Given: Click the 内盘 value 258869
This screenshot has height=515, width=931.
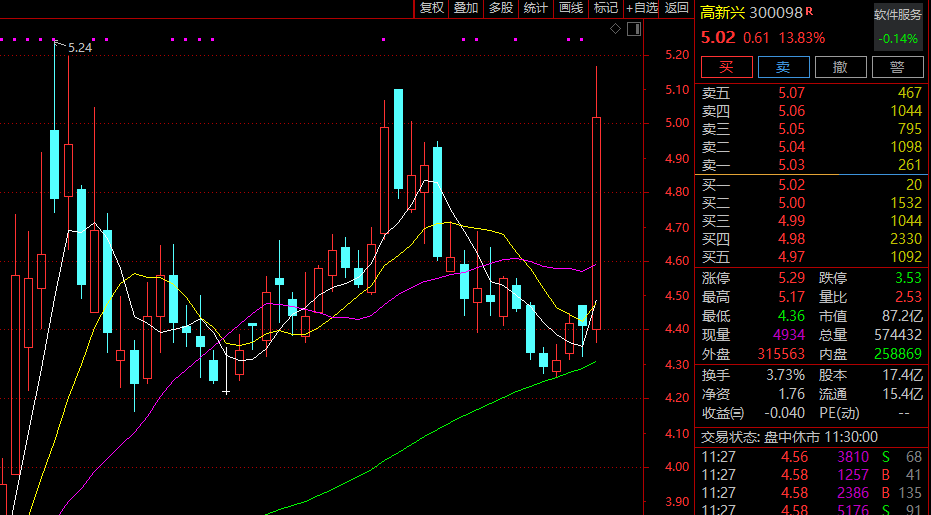Looking at the screenshot, I should click(x=898, y=354).
